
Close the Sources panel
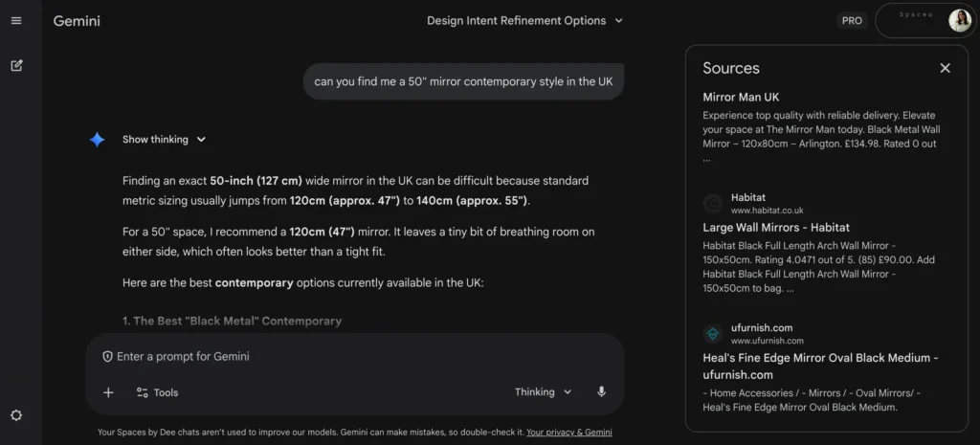click(945, 68)
